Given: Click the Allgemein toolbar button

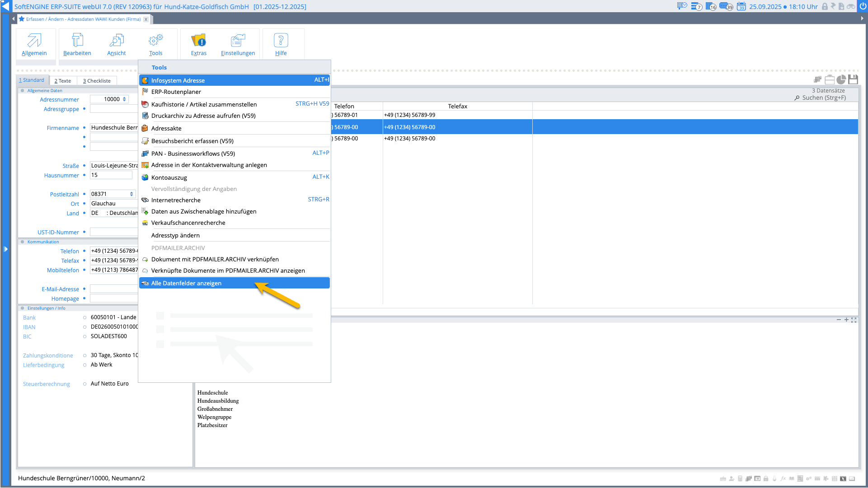Looking at the screenshot, I should 34,44.
